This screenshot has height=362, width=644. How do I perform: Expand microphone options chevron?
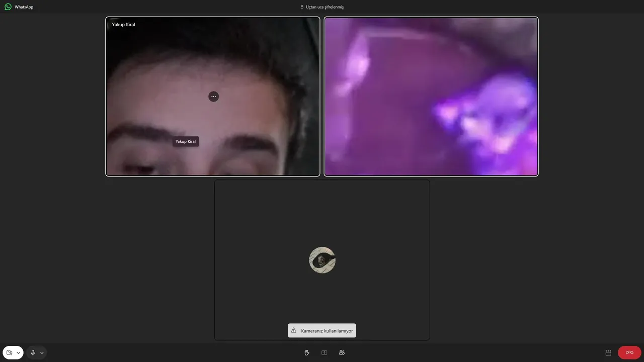tap(42, 352)
